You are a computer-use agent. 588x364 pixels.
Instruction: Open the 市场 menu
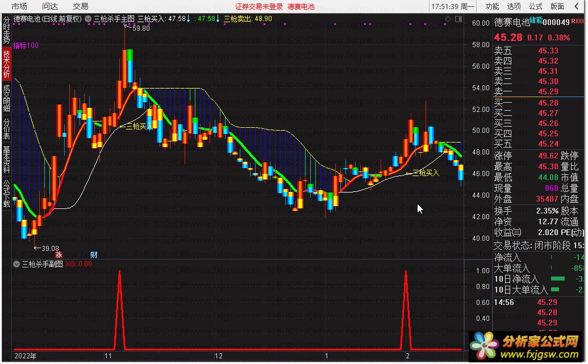19,6
